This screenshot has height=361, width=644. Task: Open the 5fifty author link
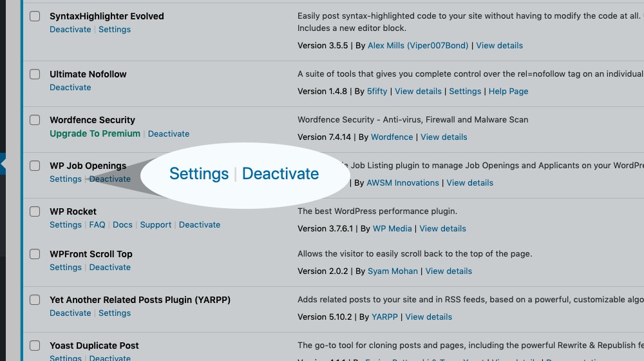(x=377, y=92)
